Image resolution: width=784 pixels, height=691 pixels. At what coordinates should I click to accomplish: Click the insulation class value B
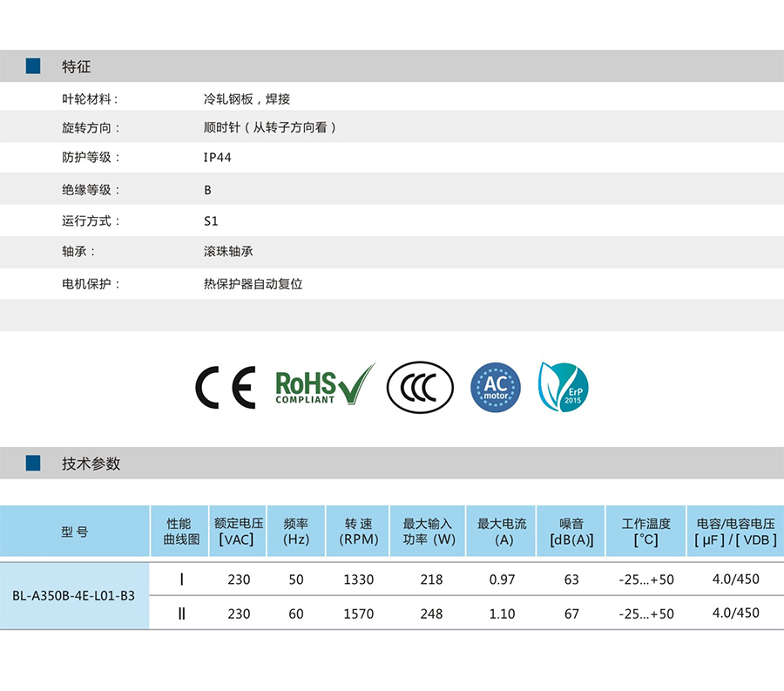[x=207, y=190]
